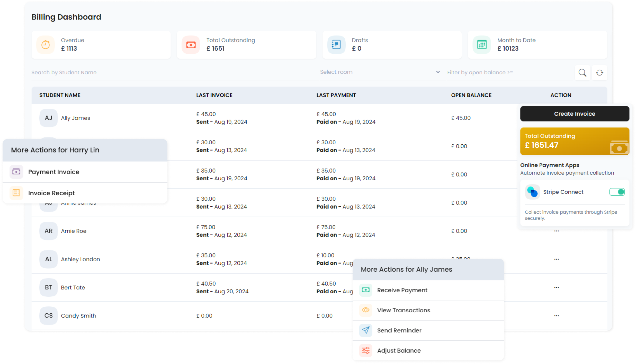Click the refresh icon beside the search button
636x364 pixels.
click(599, 73)
